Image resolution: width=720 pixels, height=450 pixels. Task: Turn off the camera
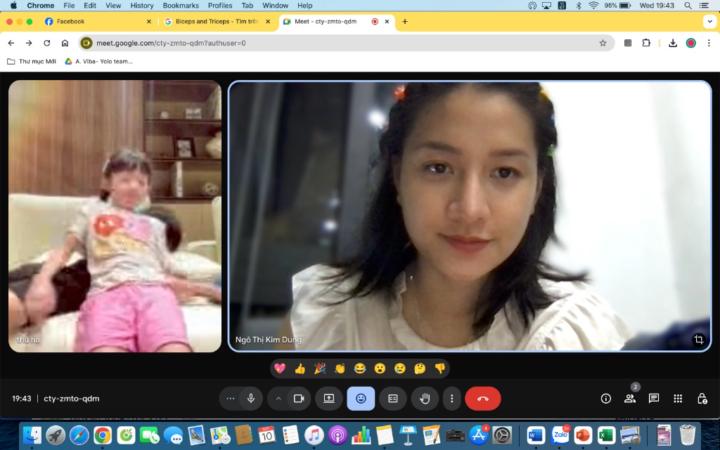298,398
